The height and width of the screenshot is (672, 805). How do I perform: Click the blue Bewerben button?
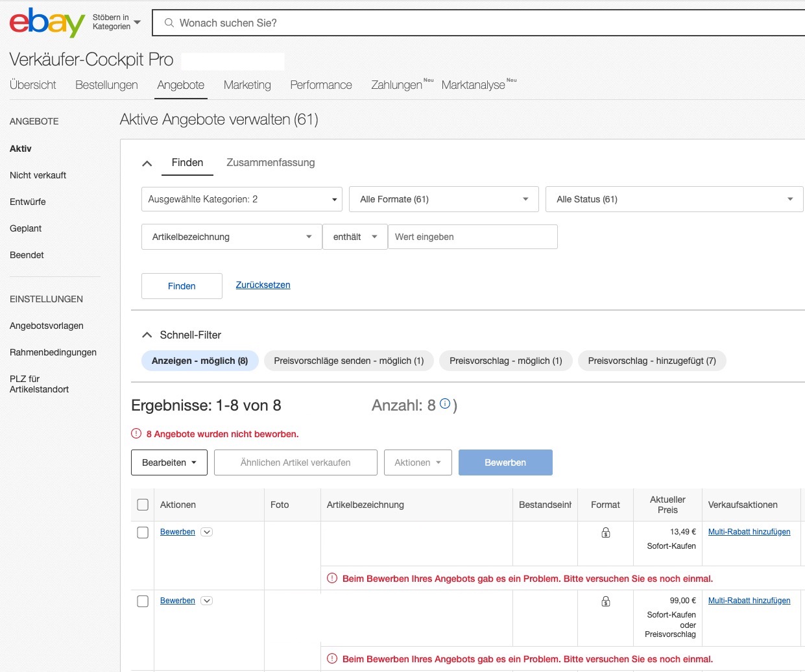505,462
